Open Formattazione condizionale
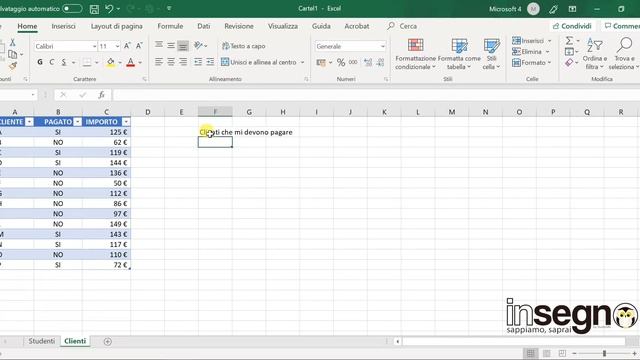Viewport: 640px width, 360px height. tap(416, 54)
